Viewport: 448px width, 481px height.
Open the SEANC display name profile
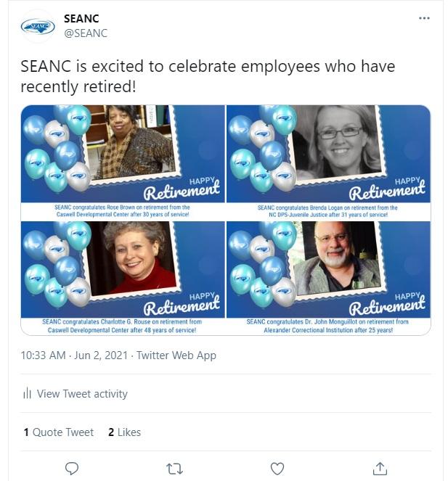click(x=81, y=19)
